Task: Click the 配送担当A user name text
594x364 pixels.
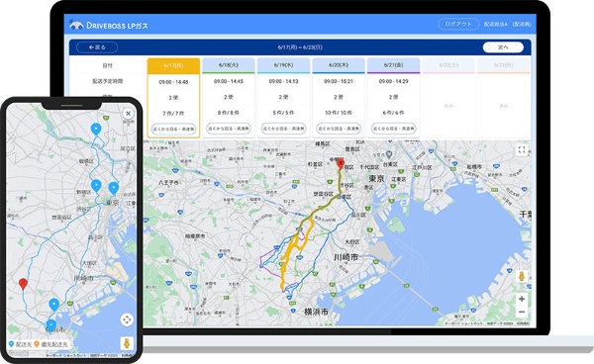Action: point(496,24)
